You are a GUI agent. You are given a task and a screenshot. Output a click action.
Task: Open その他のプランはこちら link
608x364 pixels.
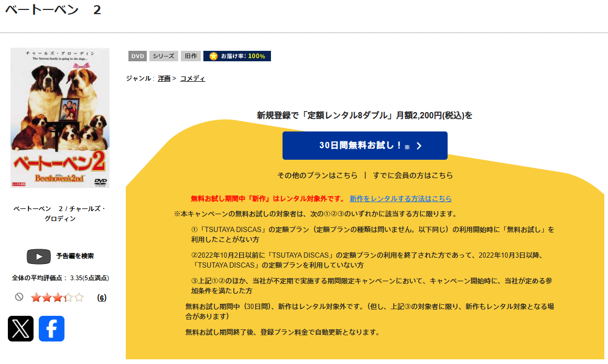[x=317, y=175]
